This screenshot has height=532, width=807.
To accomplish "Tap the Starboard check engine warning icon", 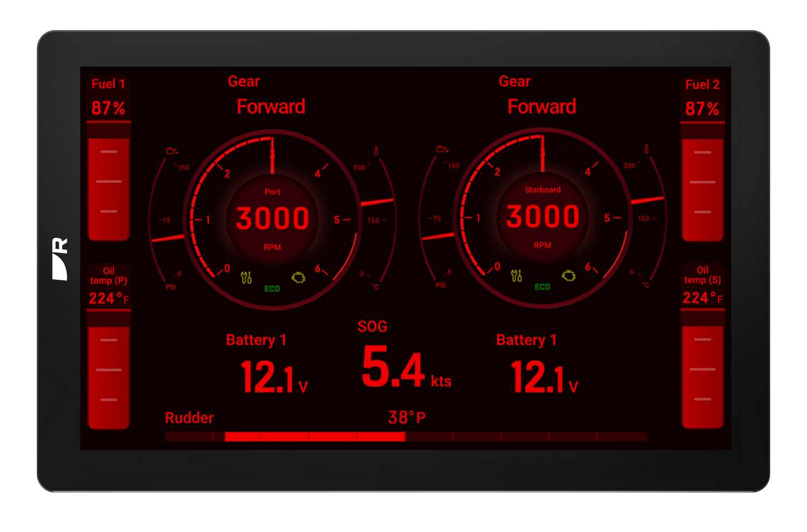I will click(569, 276).
